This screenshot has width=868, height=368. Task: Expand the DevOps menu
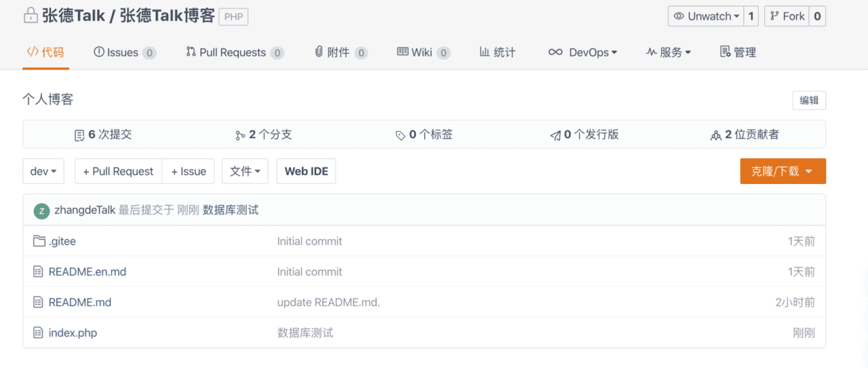point(583,52)
